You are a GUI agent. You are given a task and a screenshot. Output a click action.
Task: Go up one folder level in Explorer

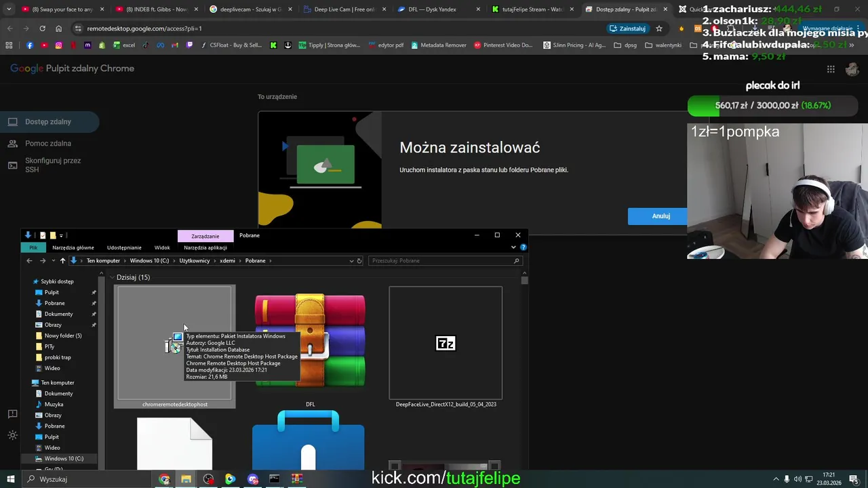[62, 260]
